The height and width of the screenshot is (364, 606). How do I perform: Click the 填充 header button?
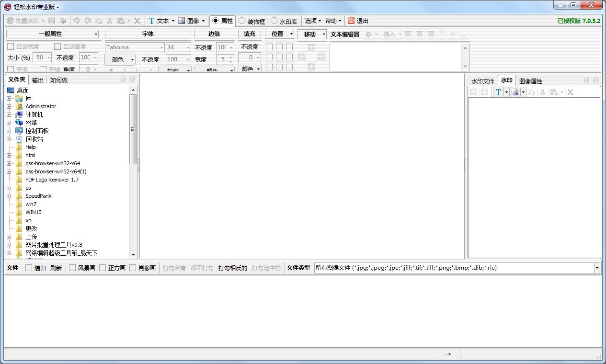250,34
